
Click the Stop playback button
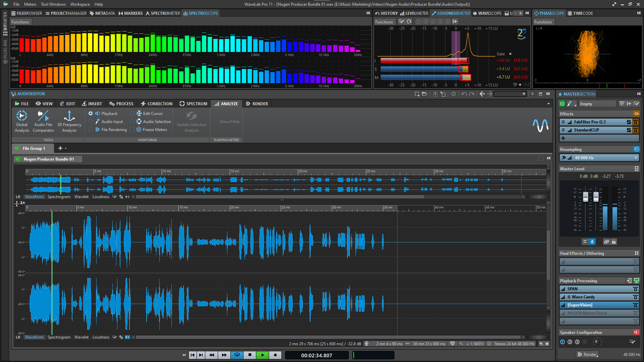(x=250, y=355)
